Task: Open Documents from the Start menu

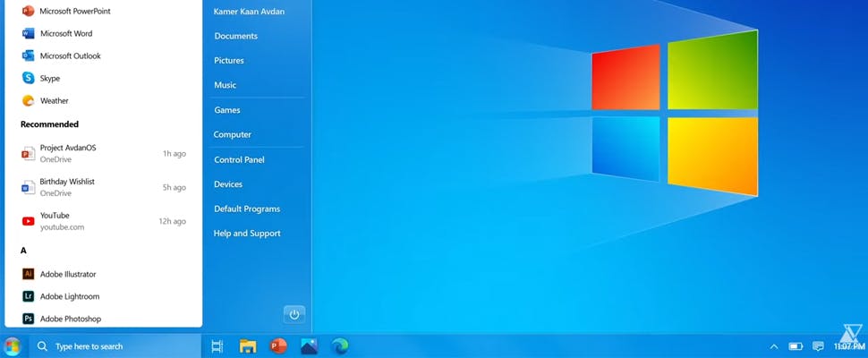Action: (x=236, y=36)
